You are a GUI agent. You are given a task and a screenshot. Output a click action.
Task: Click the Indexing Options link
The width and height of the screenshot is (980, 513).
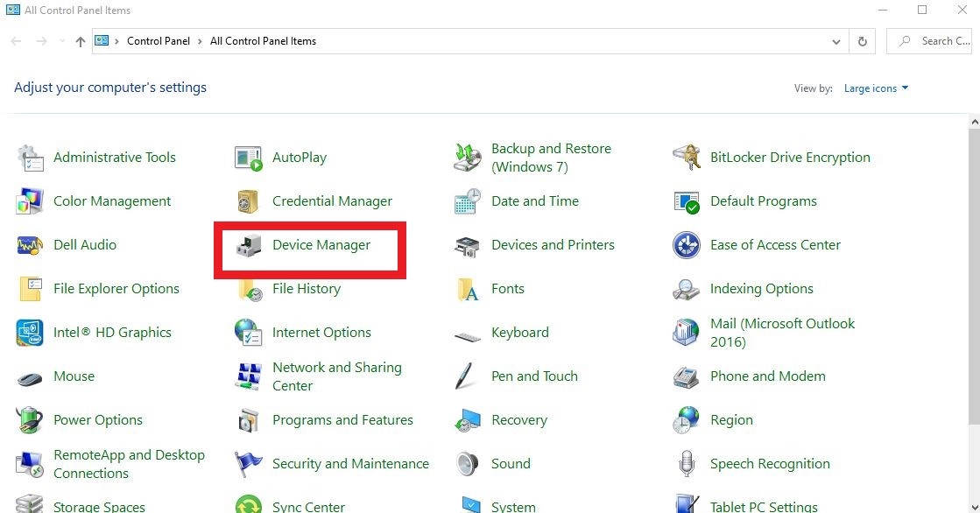coord(761,289)
